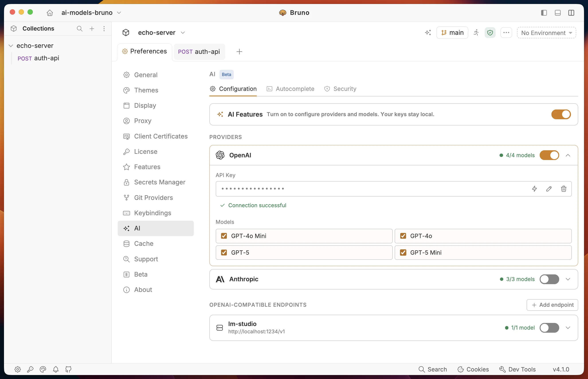Enable the Anthropic provider toggle
Screen dimensions: 588x379
tap(549, 279)
